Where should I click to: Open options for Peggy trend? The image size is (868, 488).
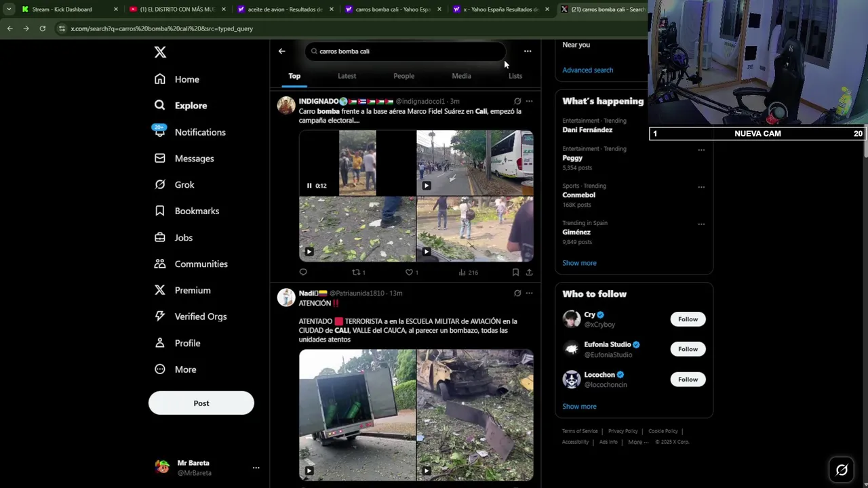[701, 150]
